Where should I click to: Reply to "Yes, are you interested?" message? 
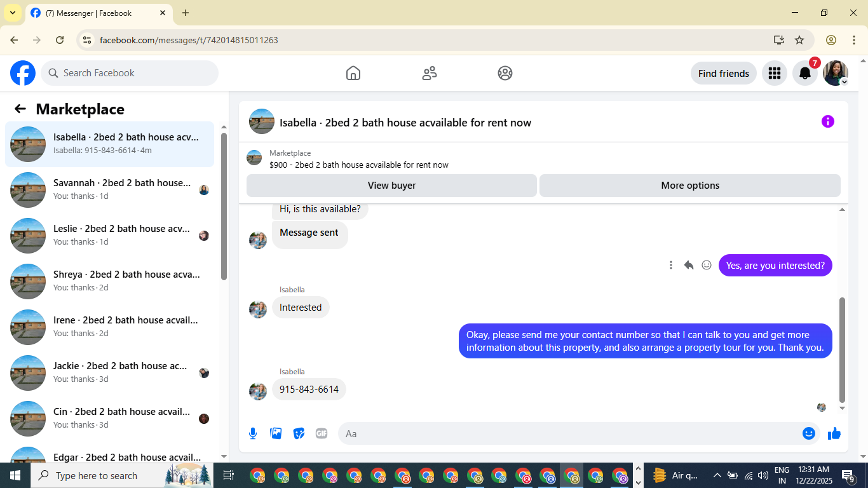[x=688, y=265]
